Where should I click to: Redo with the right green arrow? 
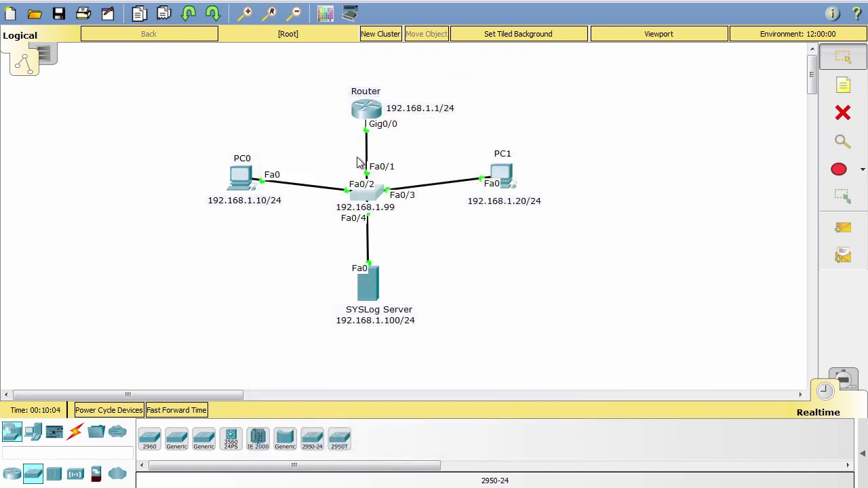(213, 14)
